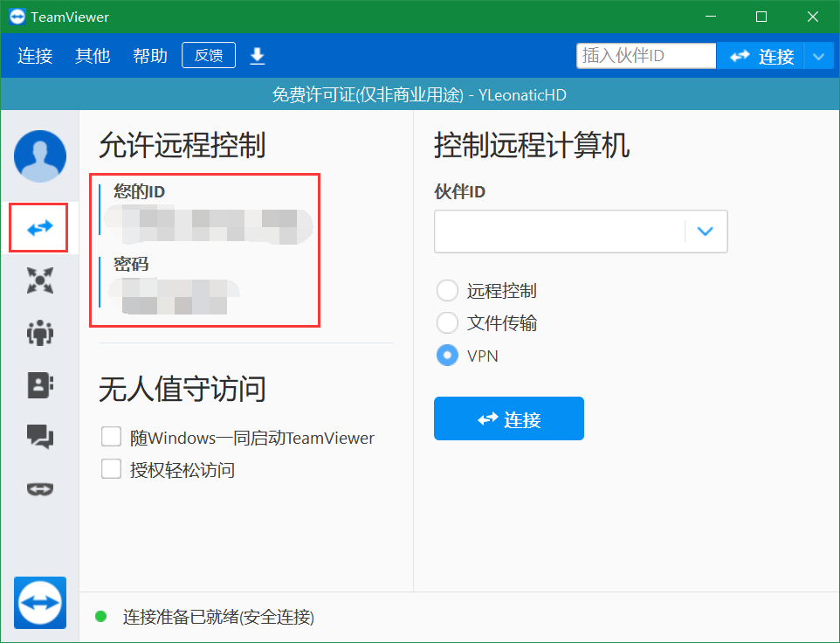The image size is (840, 643).
Task: Click the green connection status dot
Action: click(x=100, y=616)
